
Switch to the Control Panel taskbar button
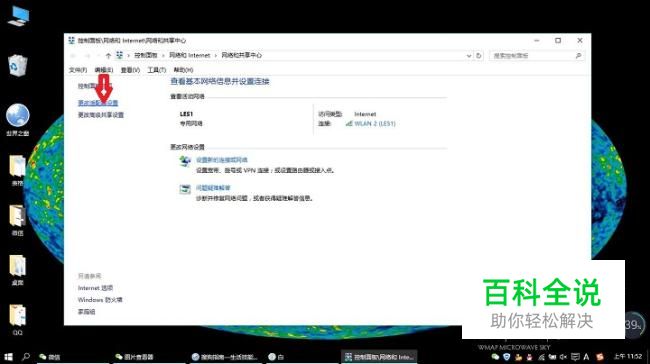coord(379,357)
